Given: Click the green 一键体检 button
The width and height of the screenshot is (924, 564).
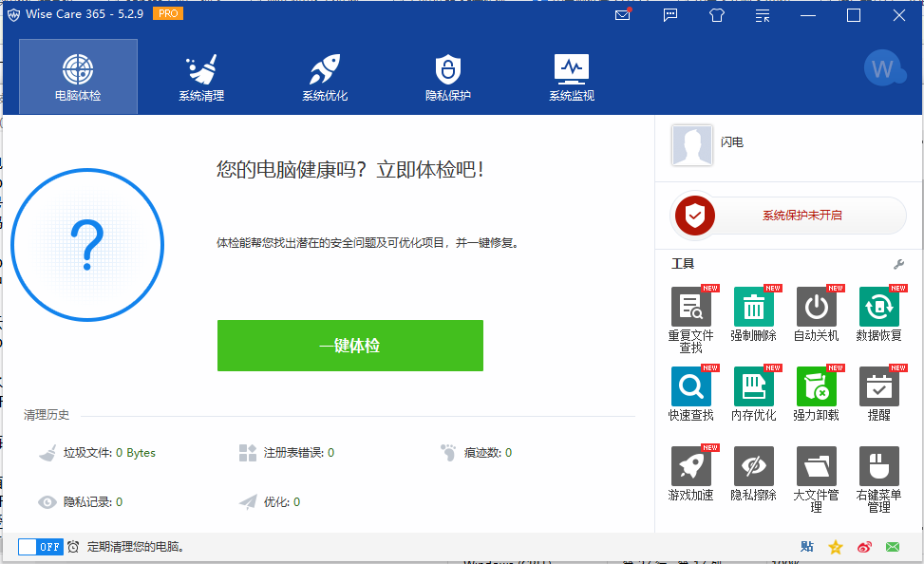Looking at the screenshot, I should tap(349, 346).
